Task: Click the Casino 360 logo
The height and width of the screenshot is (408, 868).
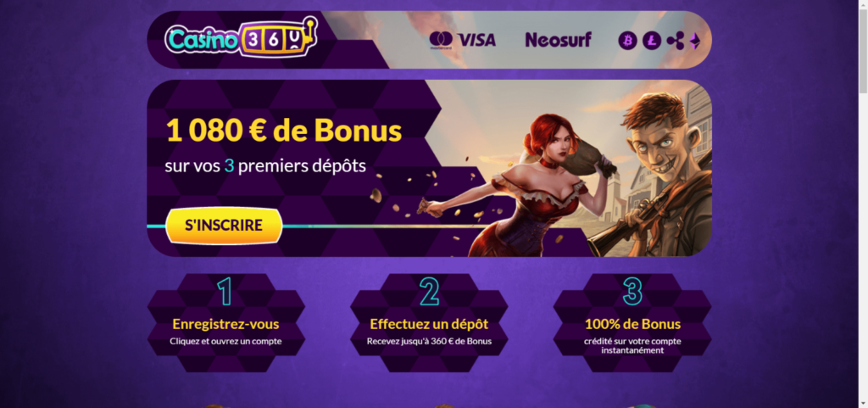Action: tap(241, 39)
